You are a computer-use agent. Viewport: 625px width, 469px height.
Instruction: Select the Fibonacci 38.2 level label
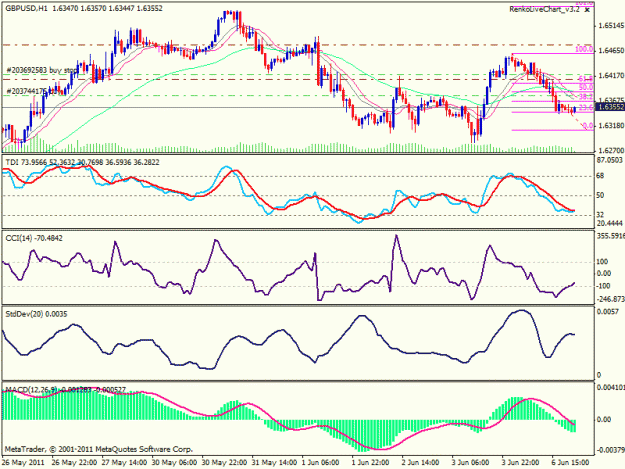coord(586,97)
